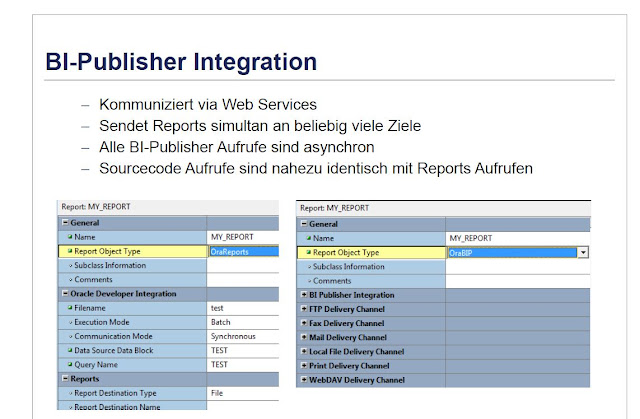Select Subclass Information row in left panel

tap(169, 266)
